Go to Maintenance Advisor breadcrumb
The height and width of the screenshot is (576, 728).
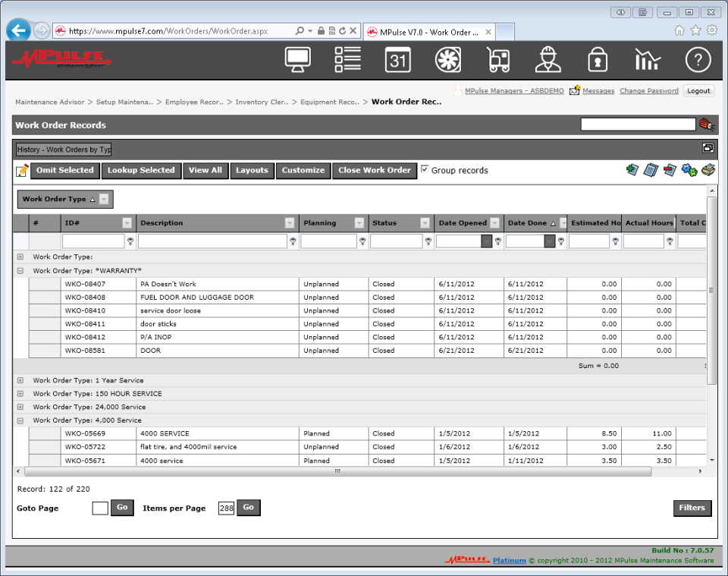50,102
